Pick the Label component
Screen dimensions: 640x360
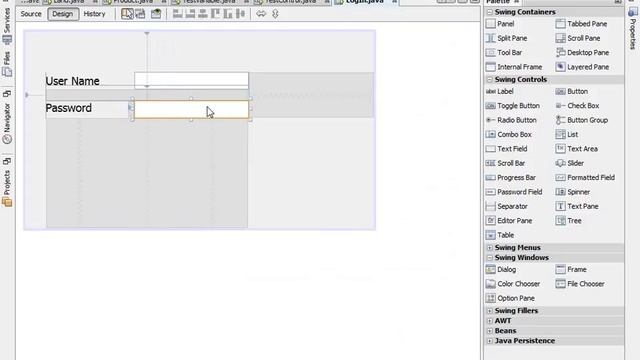[x=500, y=91]
